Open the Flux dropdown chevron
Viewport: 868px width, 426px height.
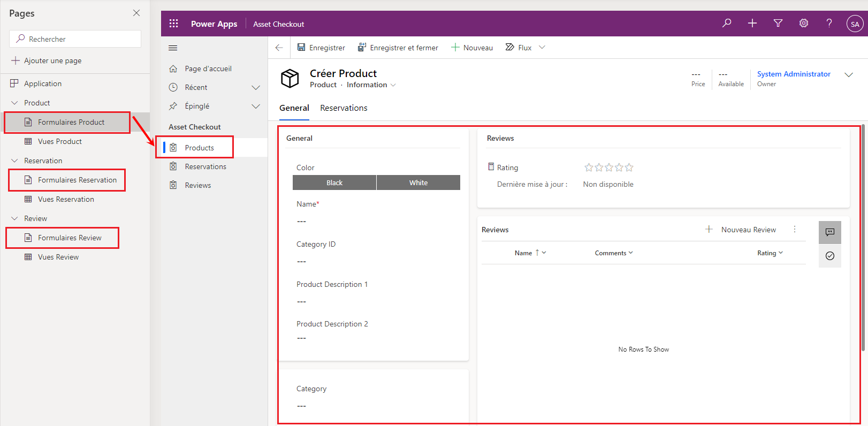pos(542,48)
